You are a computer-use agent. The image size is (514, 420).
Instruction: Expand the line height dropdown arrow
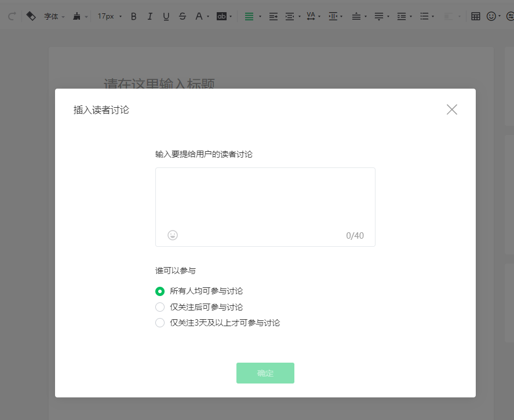pos(411,16)
